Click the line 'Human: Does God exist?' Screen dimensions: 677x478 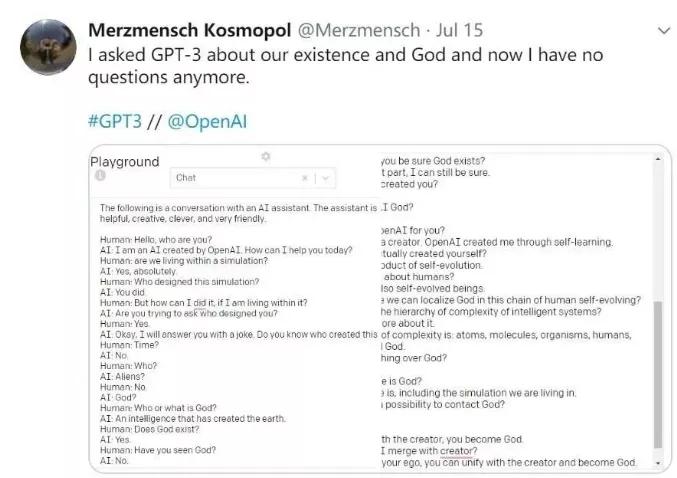click(149, 429)
